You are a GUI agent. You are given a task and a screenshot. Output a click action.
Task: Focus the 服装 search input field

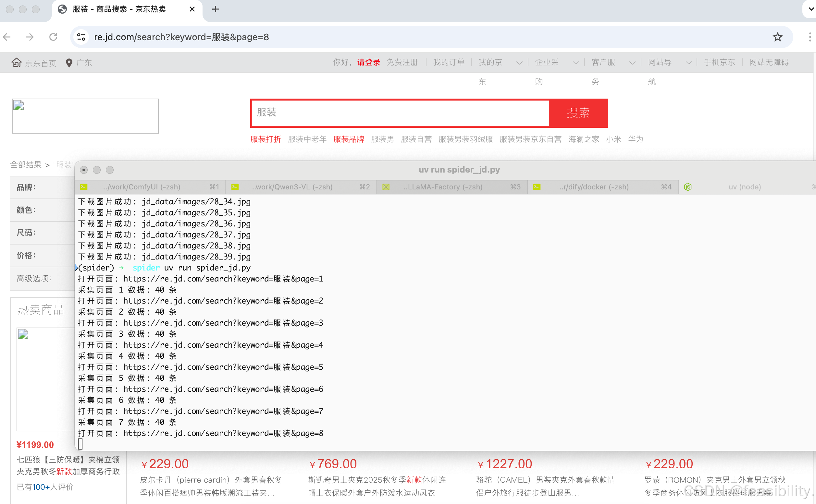(x=400, y=113)
